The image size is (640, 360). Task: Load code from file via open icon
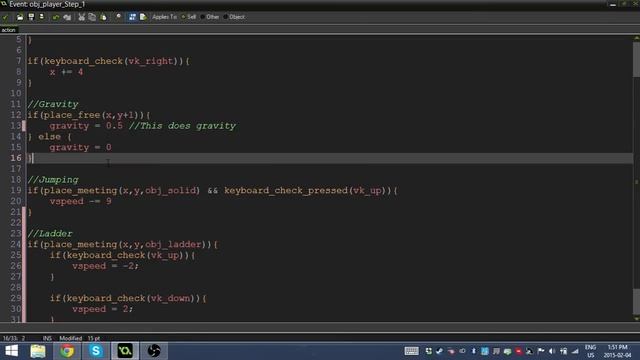(x=20, y=17)
